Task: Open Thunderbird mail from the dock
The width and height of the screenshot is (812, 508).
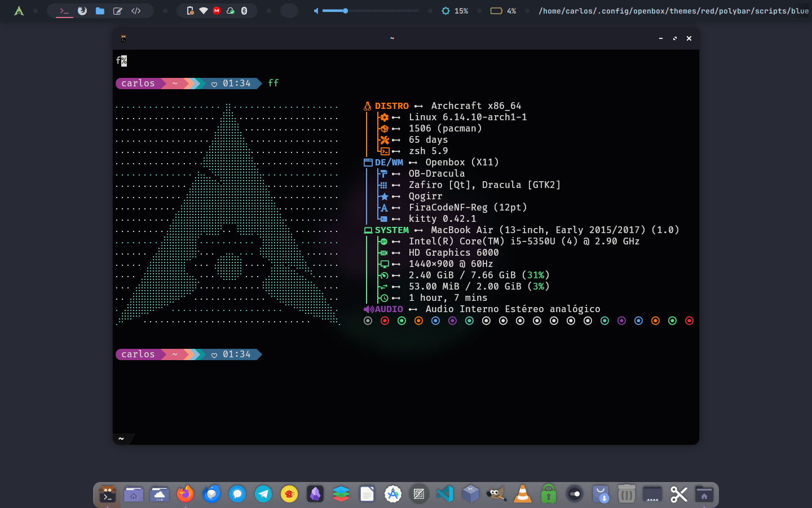Action: pos(211,494)
